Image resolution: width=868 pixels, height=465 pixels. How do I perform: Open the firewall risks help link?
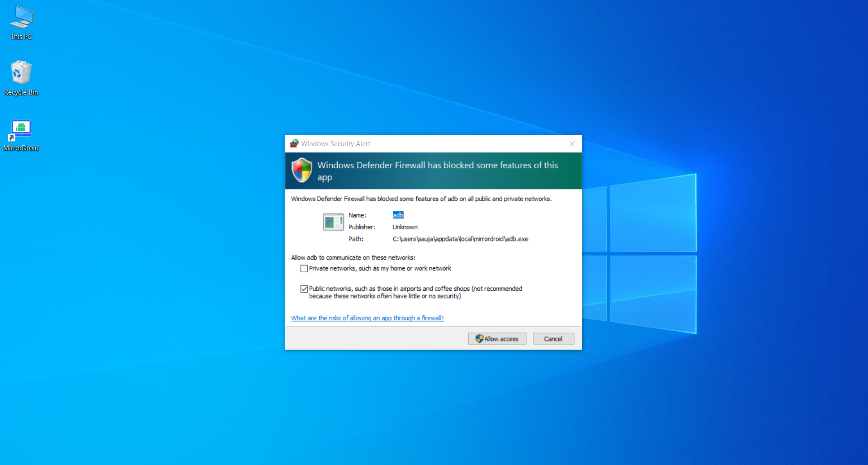click(368, 318)
